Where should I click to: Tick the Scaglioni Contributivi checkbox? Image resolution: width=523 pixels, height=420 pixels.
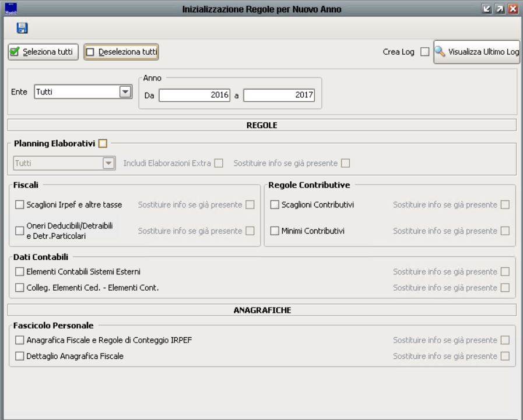point(275,205)
